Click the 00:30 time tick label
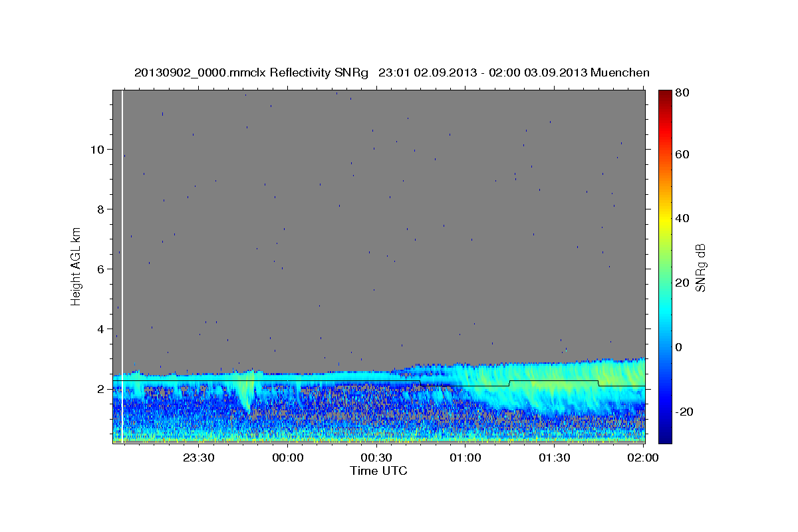The height and width of the screenshot is (532, 798). click(376, 458)
